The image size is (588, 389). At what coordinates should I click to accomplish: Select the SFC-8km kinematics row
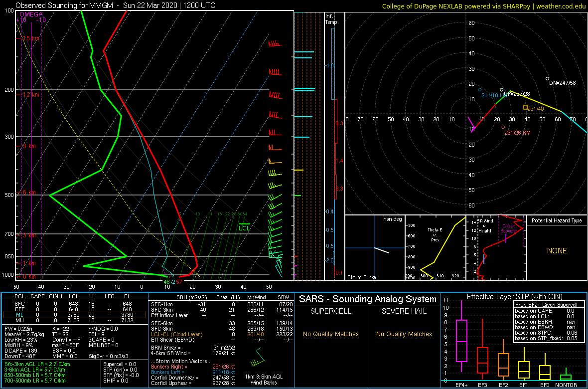click(x=221, y=329)
